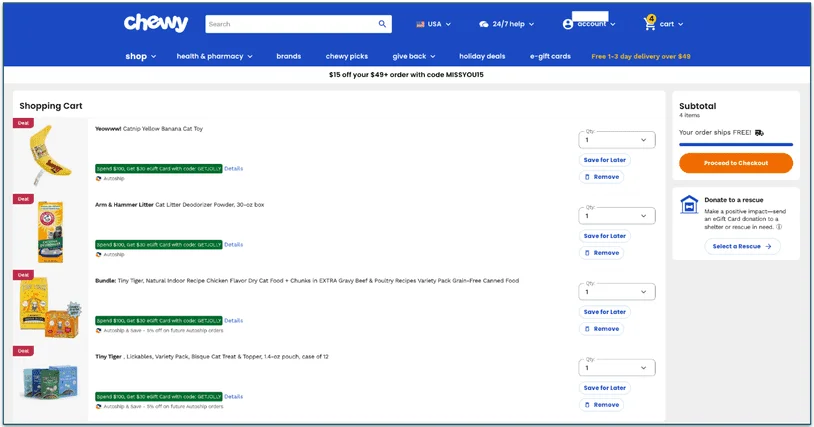
Task: Change quantity for Catnip Banana Cat Toy
Action: coord(617,140)
